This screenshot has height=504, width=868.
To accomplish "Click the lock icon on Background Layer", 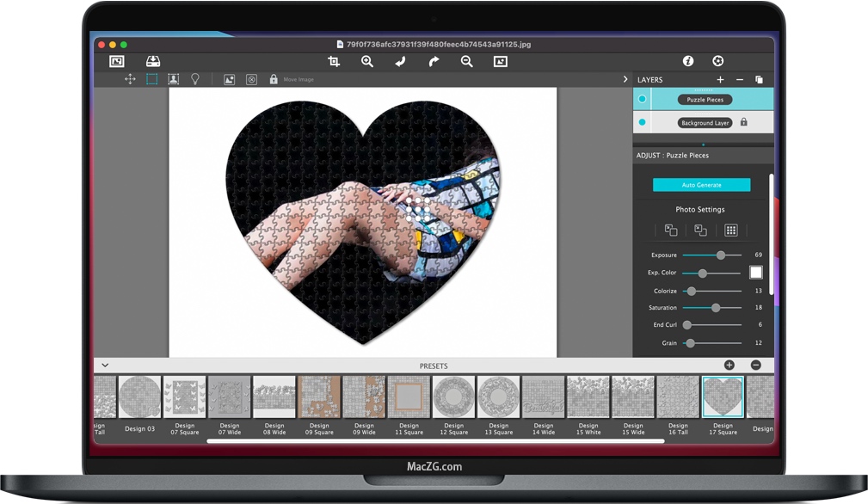I will 744,123.
